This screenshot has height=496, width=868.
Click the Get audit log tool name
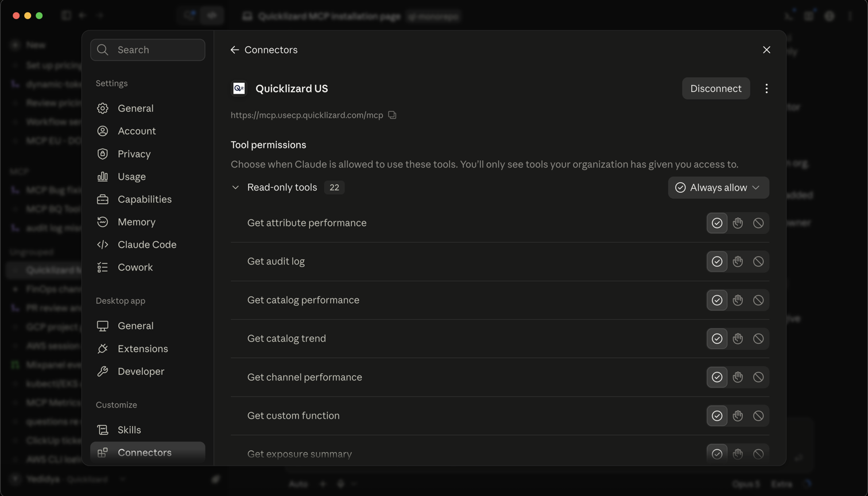[276, 261]
